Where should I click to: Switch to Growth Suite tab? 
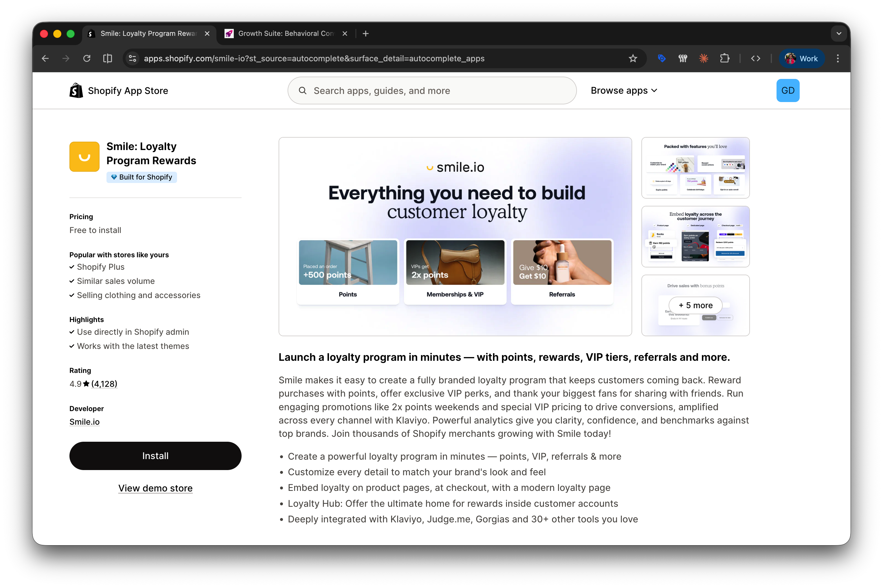point(285,33)
